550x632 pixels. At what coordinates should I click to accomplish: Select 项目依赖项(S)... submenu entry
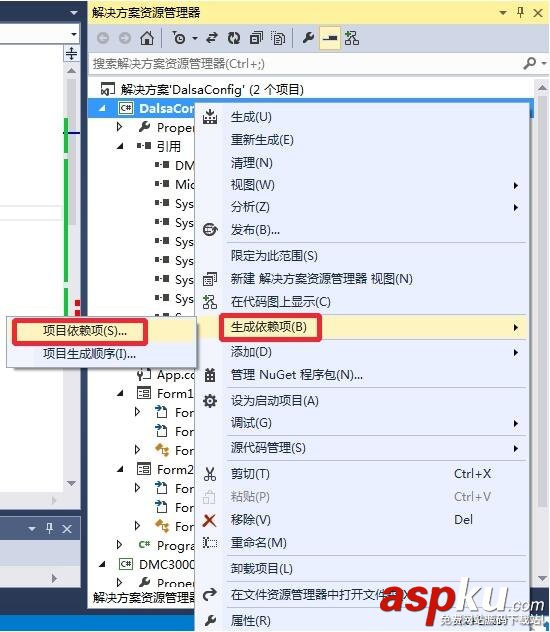[x=102, y=331]
